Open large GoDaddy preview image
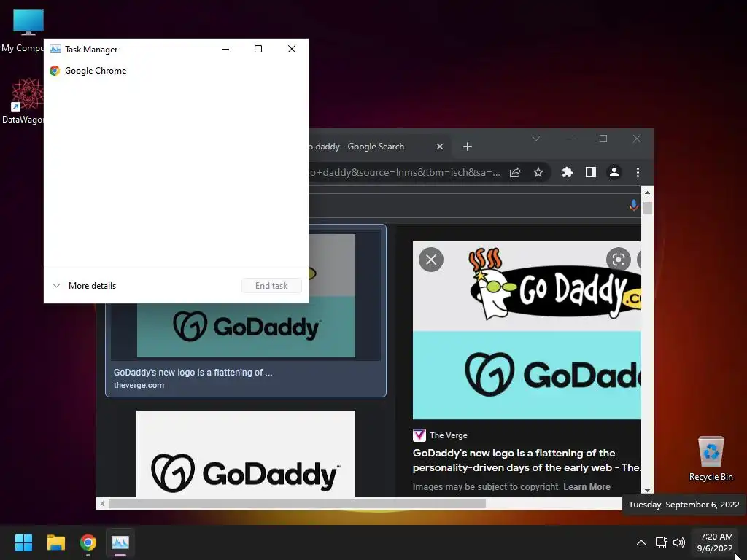 click(527, 330)
